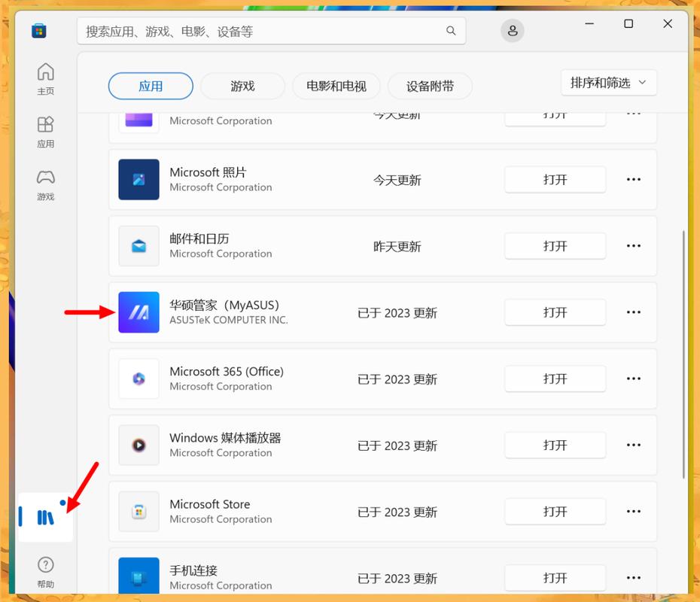Click the library icon with notification dot
The image size is (700, 602).
(x=45, y=517)
